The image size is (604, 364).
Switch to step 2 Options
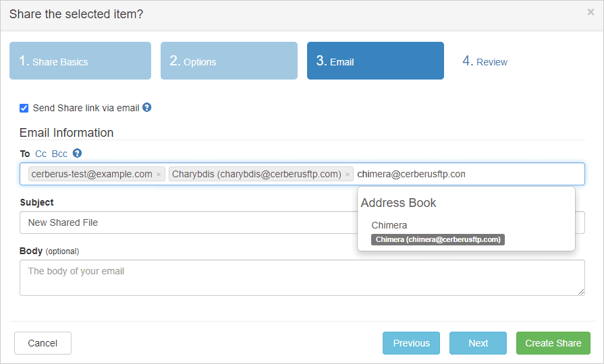[x=229, y=61]
